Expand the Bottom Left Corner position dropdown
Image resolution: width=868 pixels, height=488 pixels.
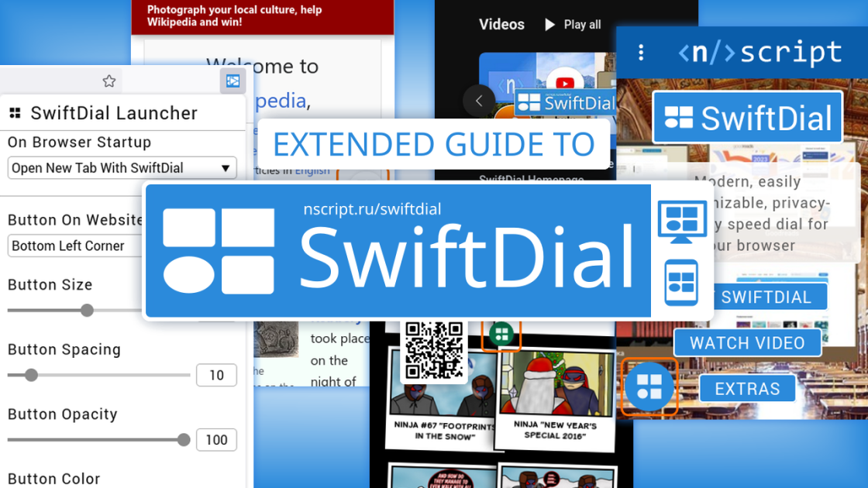75,246
